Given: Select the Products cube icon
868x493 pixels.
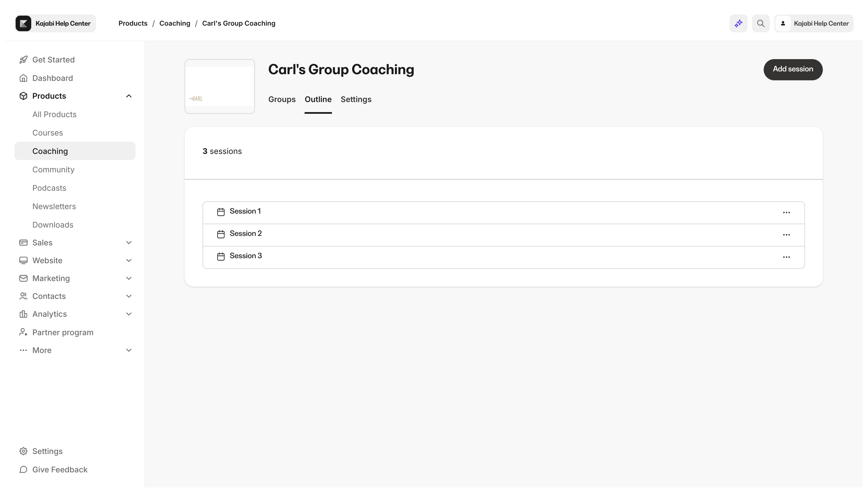Looking at the screenshot, I should tap(23, 96).
